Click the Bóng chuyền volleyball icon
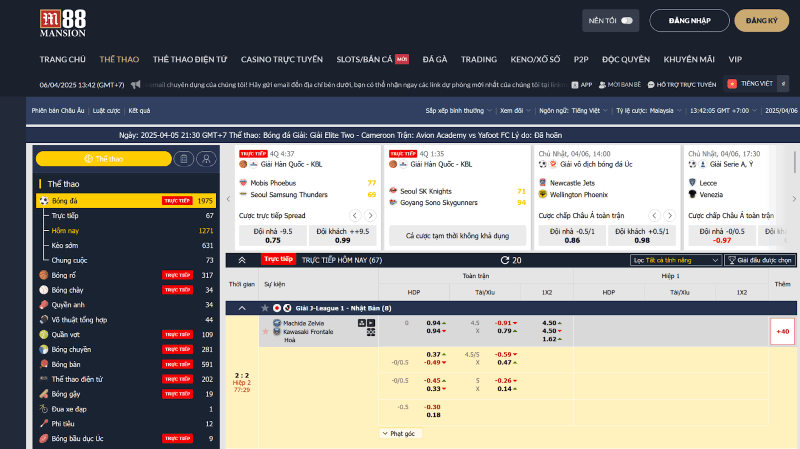800x449 pixels. tap(44, 350)
